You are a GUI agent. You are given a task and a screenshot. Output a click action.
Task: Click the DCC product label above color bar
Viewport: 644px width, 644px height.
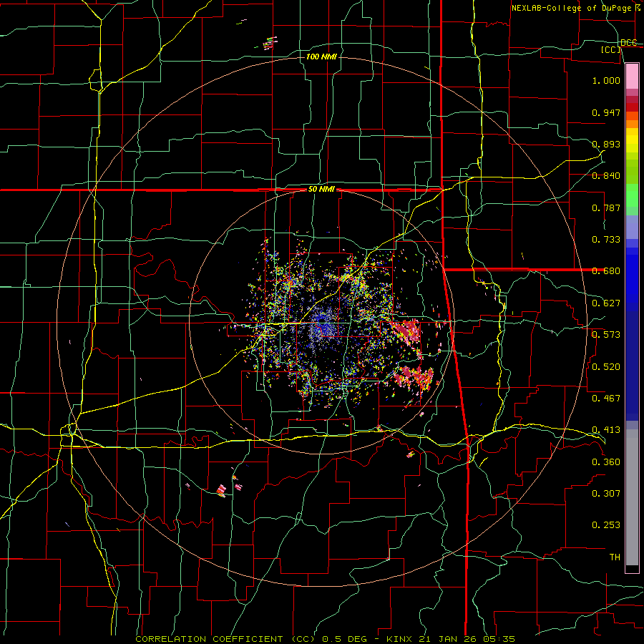(x=628, y=42)
